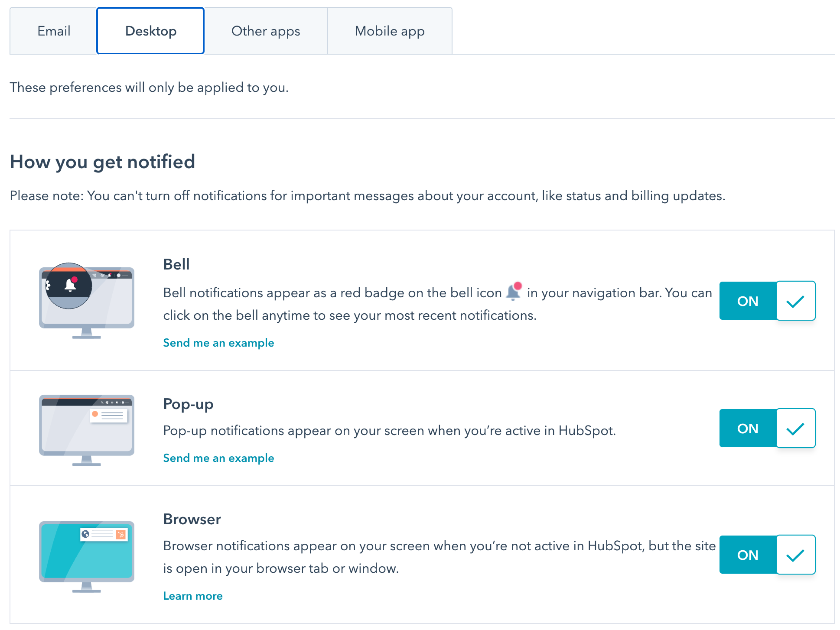Click Send me an example under Bell
The image size is (840, 630).
(x=218, y=342)
